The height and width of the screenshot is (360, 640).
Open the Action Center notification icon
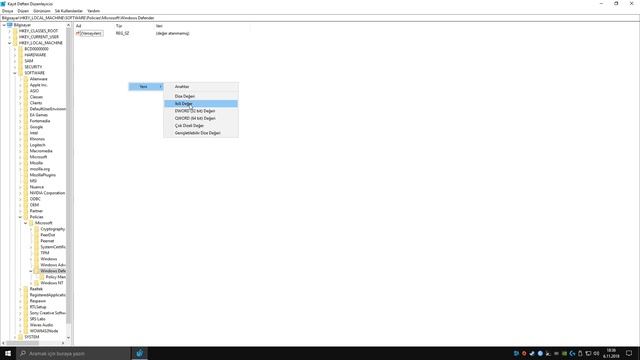629,353
